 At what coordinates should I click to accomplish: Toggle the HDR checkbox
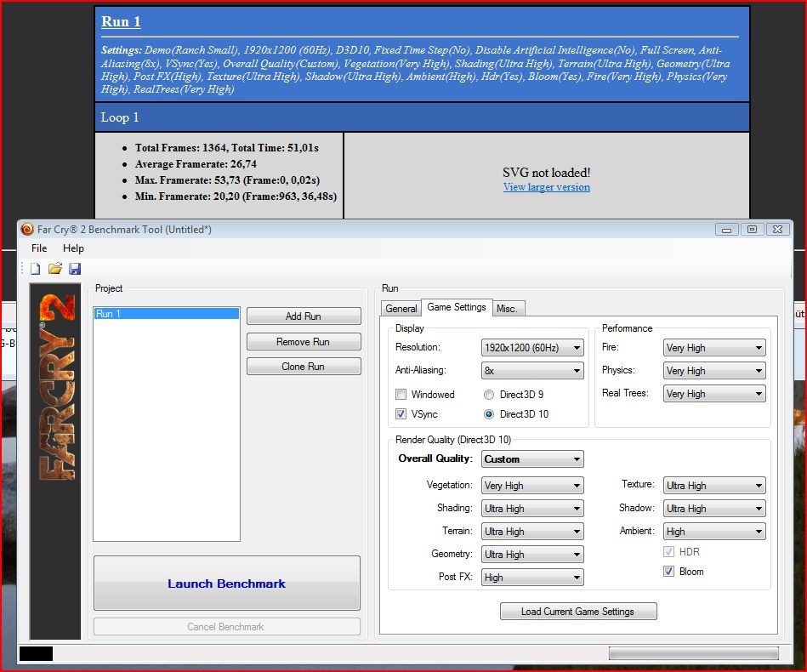point(668,552)
